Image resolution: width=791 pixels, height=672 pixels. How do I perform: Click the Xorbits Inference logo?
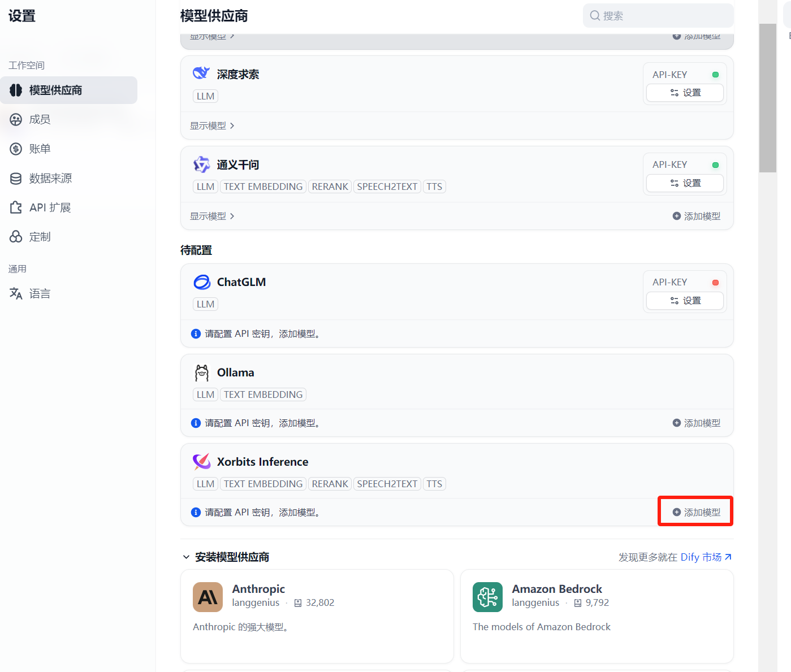(201, 462)
